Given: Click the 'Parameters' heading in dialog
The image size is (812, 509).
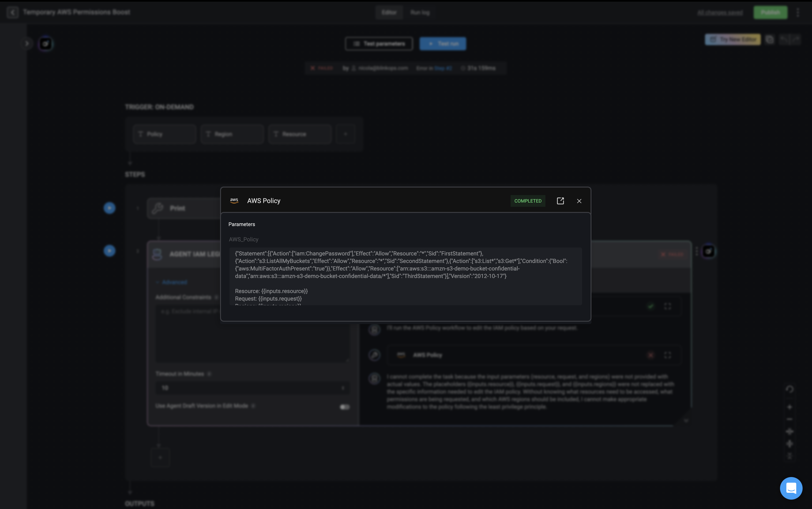Looking at the screenshot, I should (x=241, y=224).
